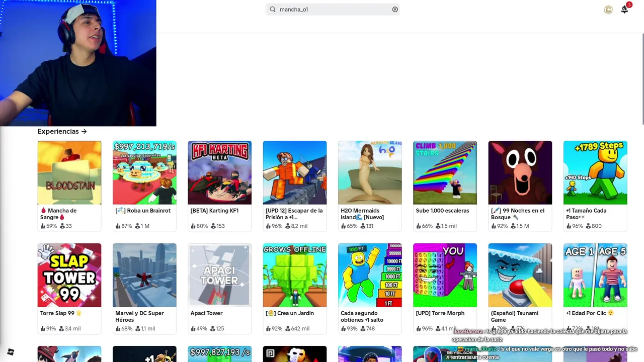Click the 96% rating under +1 Tamaño Cada Paso
This screenshot has width=644, height=362.
[575, 226]
